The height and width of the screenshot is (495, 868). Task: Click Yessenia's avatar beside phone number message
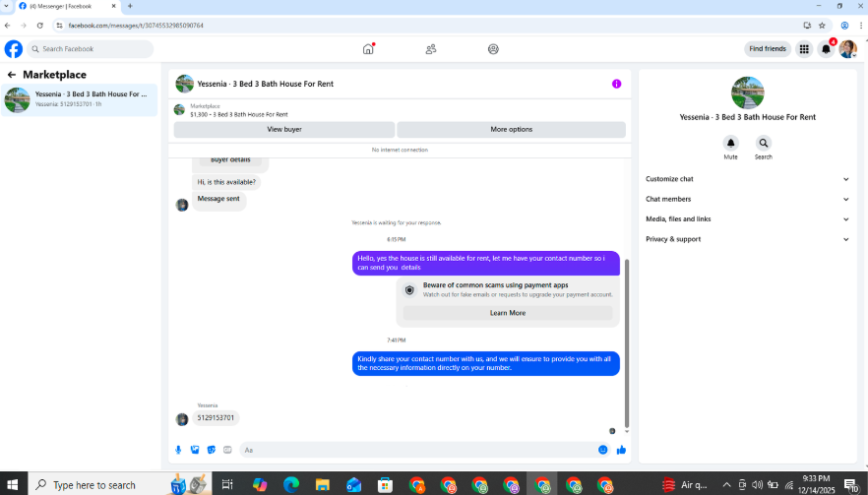(x=181, y=419)
